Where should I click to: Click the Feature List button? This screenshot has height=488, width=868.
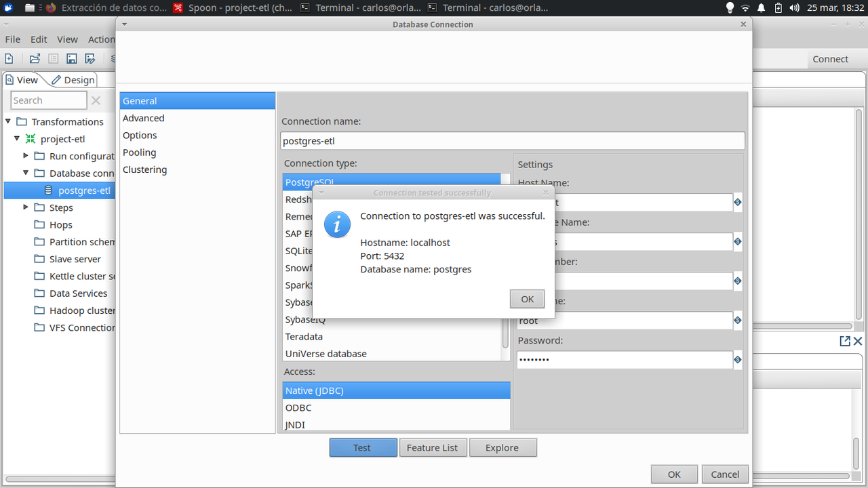(433, 447)
